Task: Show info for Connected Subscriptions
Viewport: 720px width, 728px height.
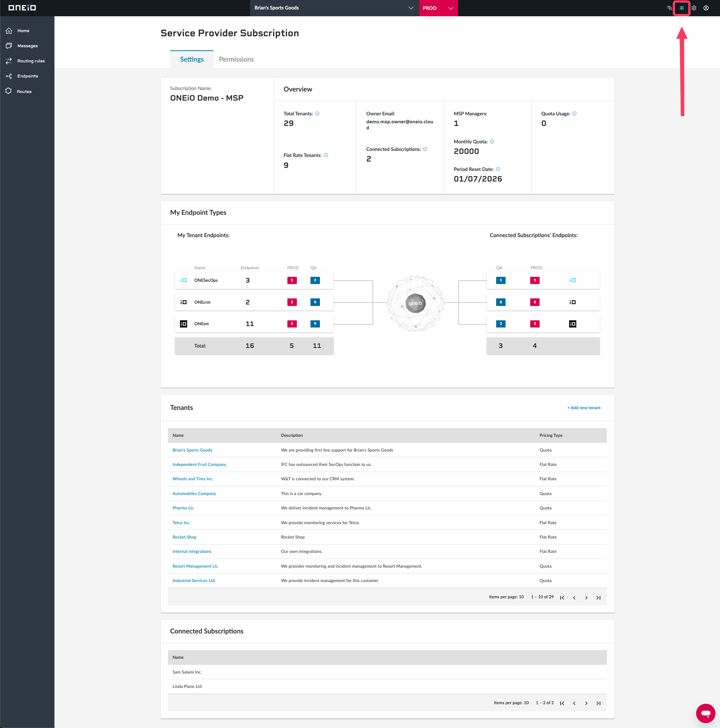Action: (x=425, y=149)
